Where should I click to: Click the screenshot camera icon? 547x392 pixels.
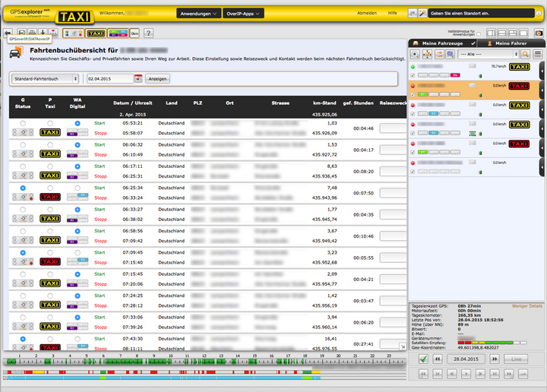(x=539, y=33)
